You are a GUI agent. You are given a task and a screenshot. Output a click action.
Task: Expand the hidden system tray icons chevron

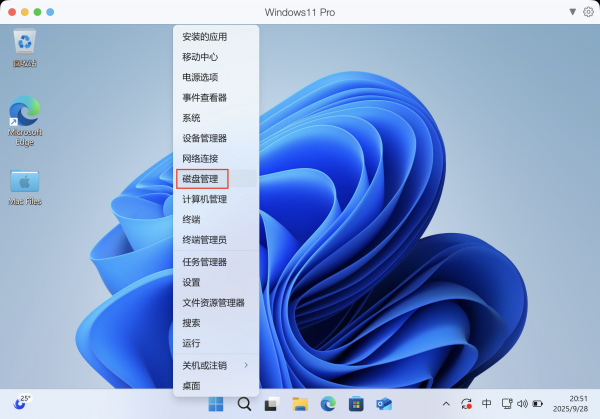[447, 404]
